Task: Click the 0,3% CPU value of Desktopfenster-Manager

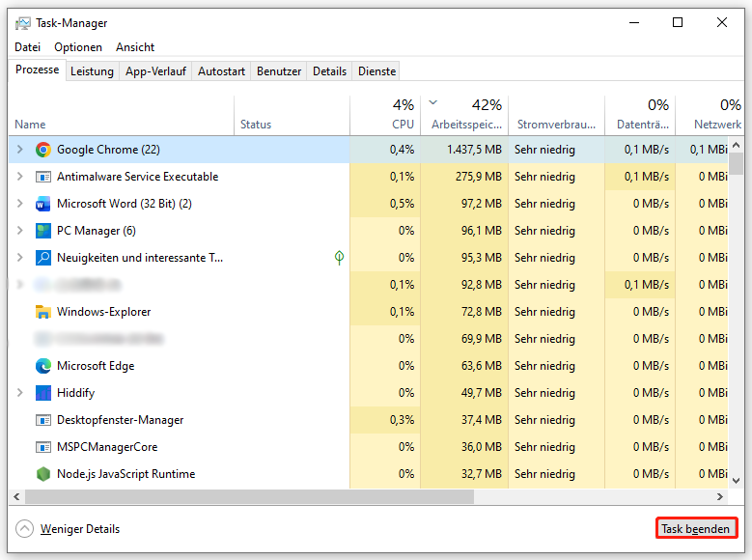Action: (402, 420)
